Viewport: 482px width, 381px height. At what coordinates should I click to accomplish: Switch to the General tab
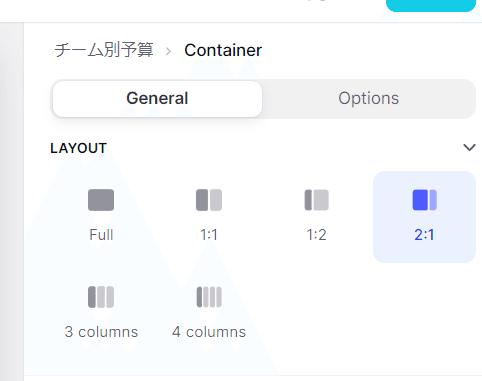(x=157, y=99)
